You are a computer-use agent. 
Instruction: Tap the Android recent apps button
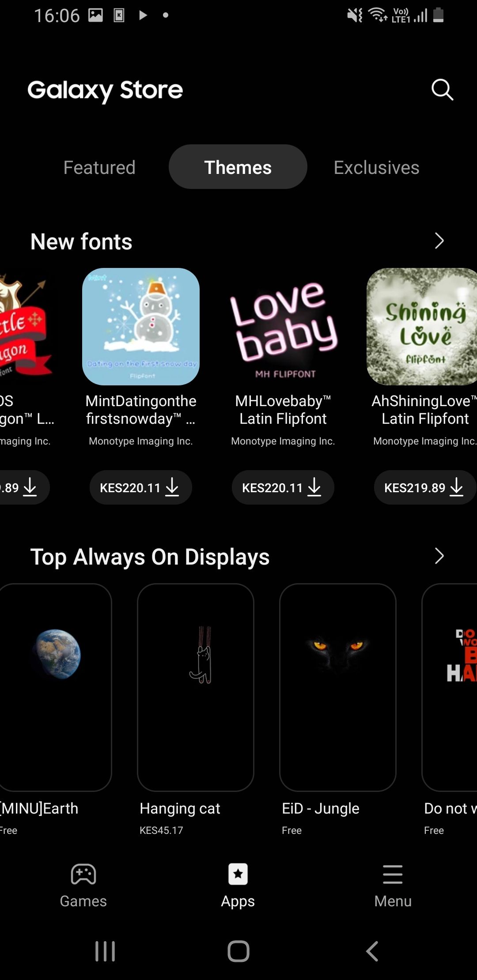click(105, 951)
